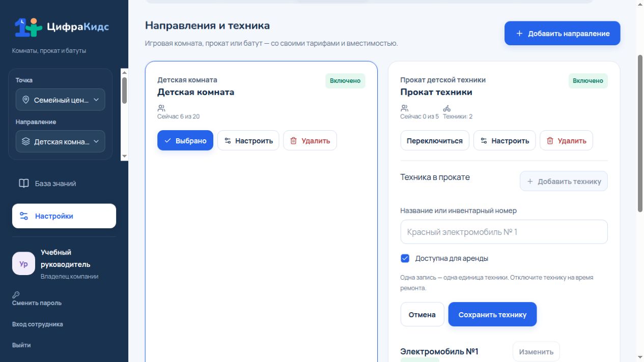
Task: Click the Добавить технику button
Action: tap(564, 182)
